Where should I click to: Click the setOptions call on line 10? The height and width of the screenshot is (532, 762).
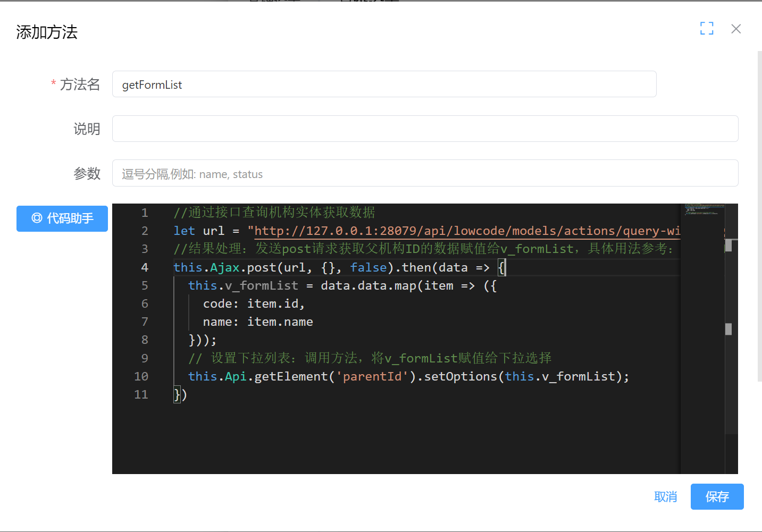click(460, 377)
